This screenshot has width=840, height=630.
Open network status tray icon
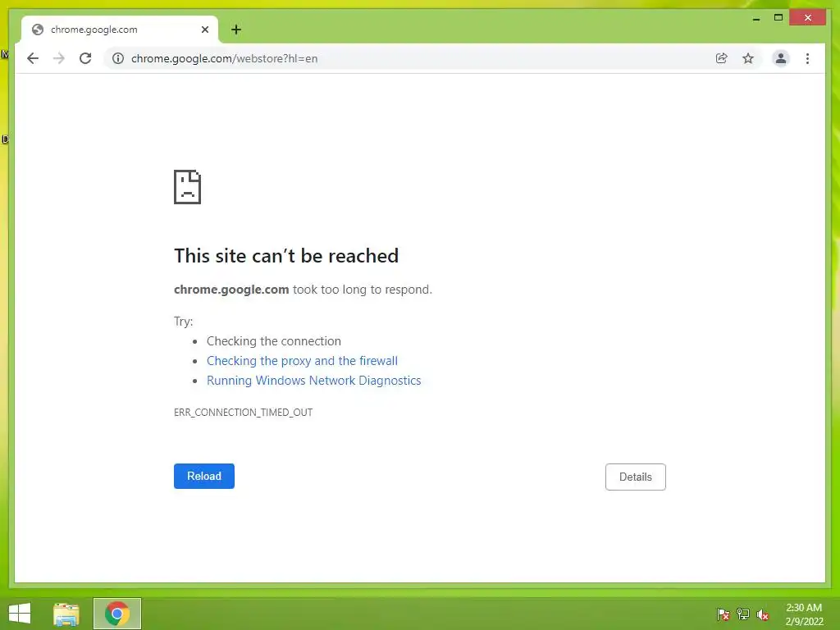click(743, 614)
